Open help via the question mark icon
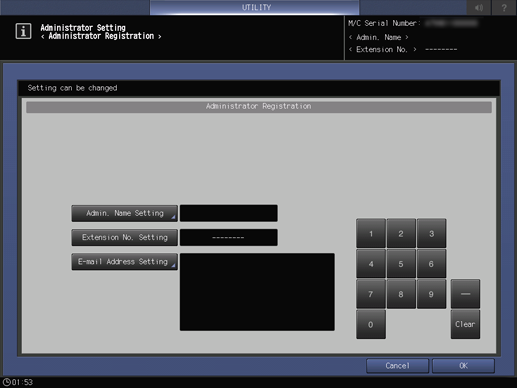Image resolution: width=517 pixels, height=388 pixels. [504, 7]
